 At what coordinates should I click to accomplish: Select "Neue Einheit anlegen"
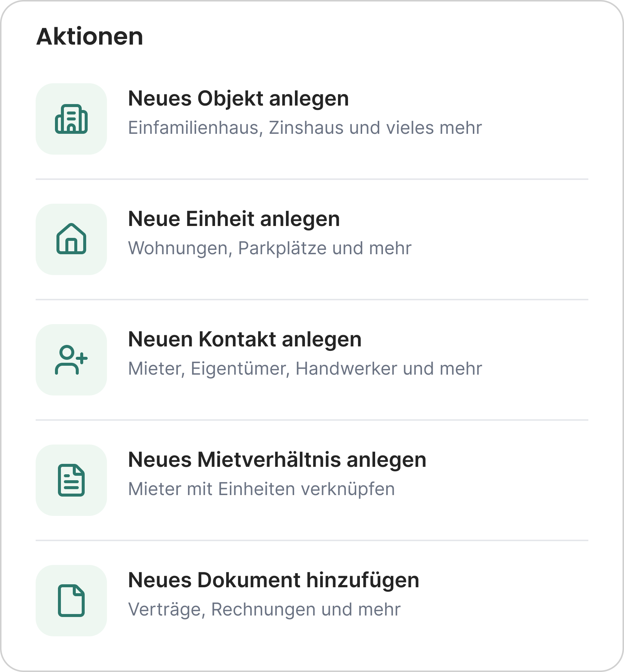click(234, 219)
